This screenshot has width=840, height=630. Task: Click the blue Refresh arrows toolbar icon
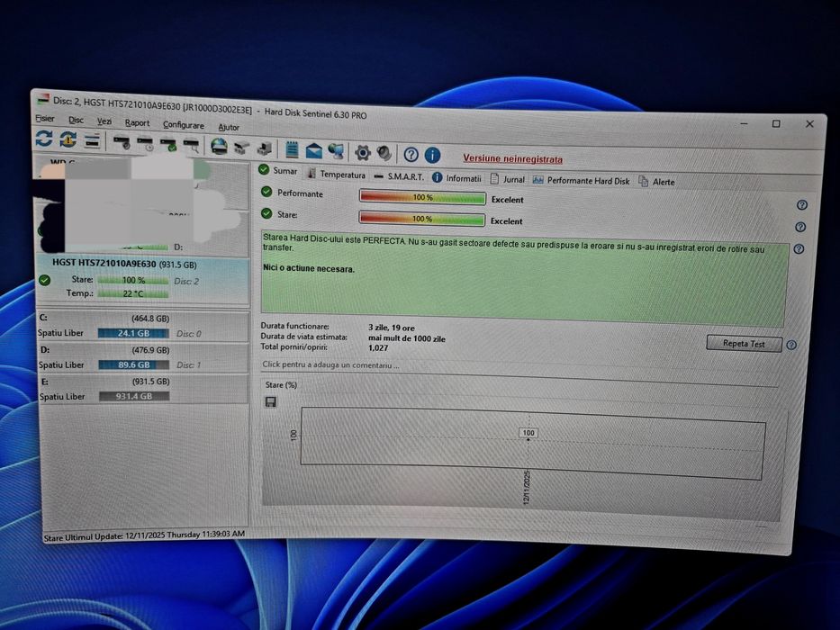(44, 139)
